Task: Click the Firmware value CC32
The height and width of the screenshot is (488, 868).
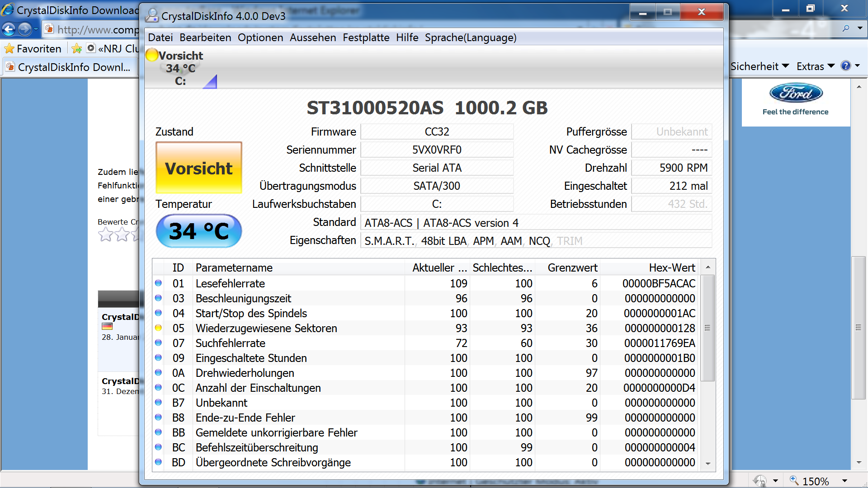Action: click(x=437, y=131)
